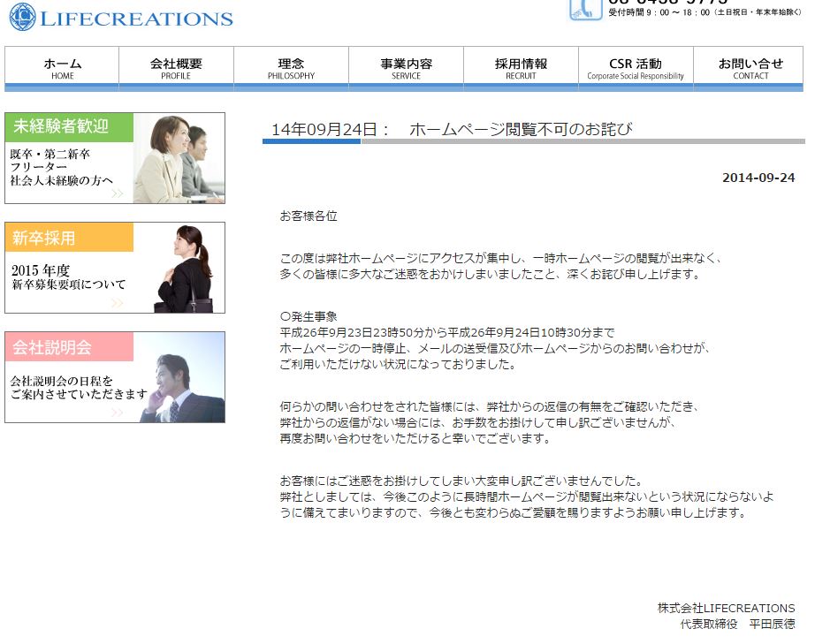The width and height of the screenshot is (815, 644).
Task: Click the arrow icon in 未経験者歓迎 banner
Action: 118,193
